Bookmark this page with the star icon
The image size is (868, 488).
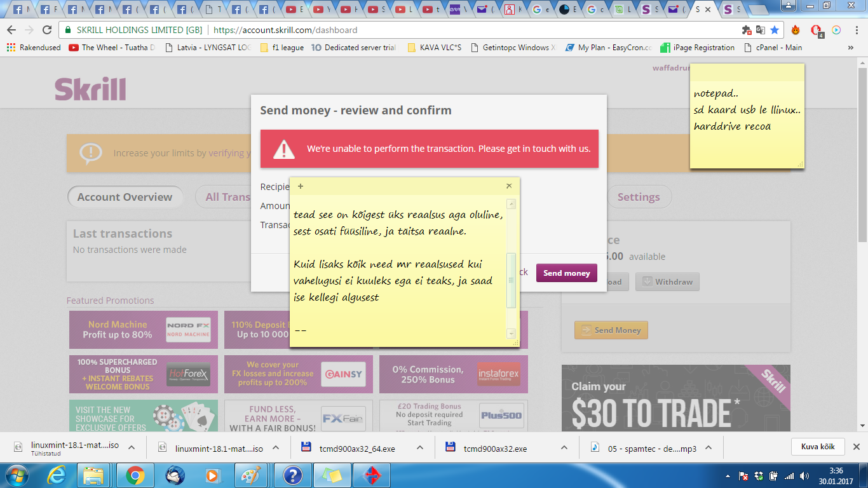click(775, 30)
